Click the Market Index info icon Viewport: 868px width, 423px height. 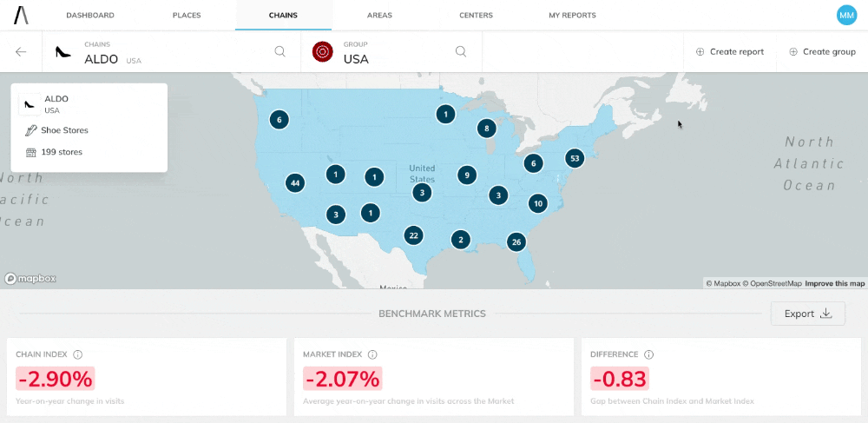point(372,354)
